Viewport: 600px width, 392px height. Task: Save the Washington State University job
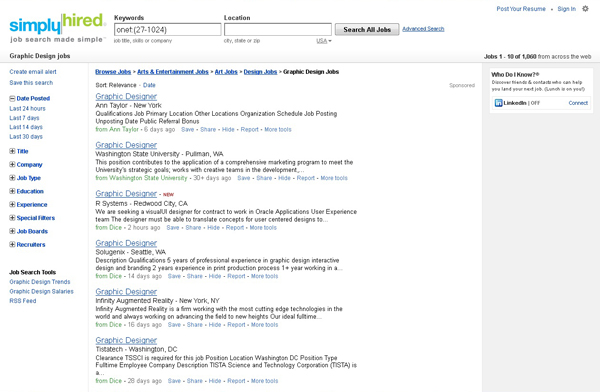coord(244,178)
